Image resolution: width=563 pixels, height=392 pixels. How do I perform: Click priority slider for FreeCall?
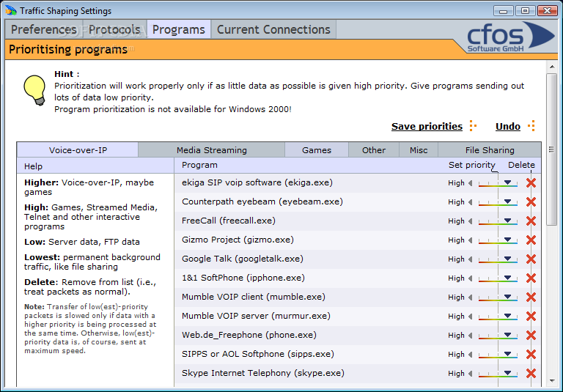(498, 221)
